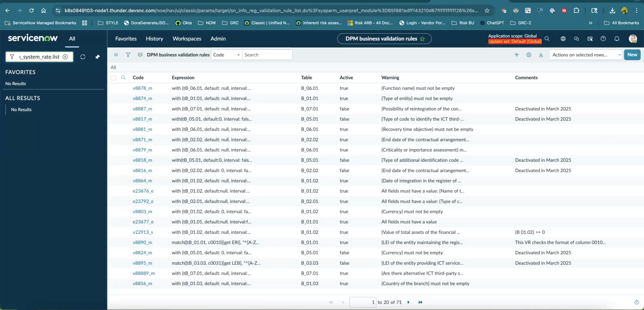Screen dimensions: 644x310
Task: Open the activity stream icon beside list title
Action: point(140,55)
